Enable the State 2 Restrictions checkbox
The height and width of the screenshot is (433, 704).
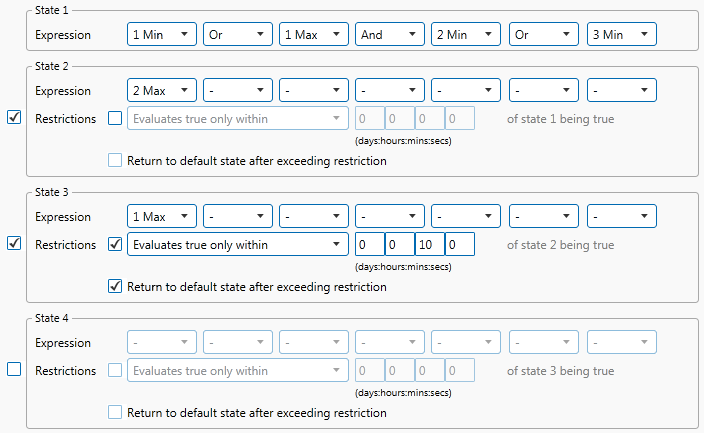coord(115,119)
